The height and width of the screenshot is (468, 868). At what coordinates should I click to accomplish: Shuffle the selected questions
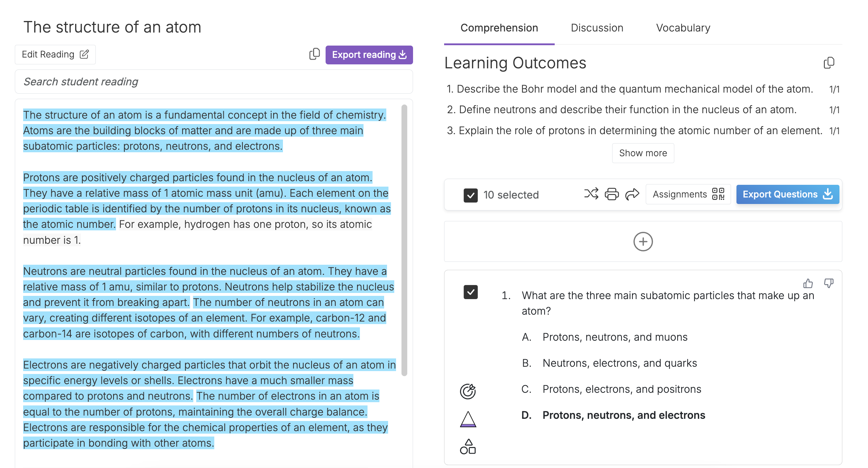coord(591,194)
